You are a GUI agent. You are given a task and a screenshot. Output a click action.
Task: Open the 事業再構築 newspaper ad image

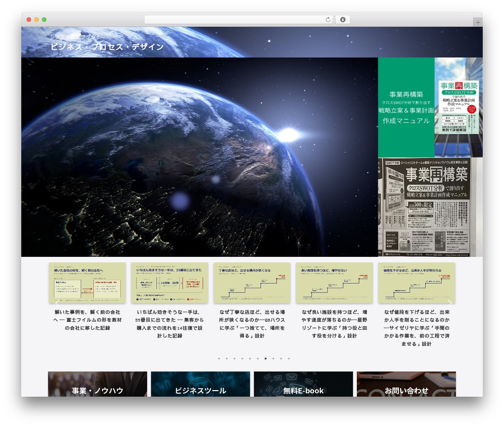[x=430, y=207]
